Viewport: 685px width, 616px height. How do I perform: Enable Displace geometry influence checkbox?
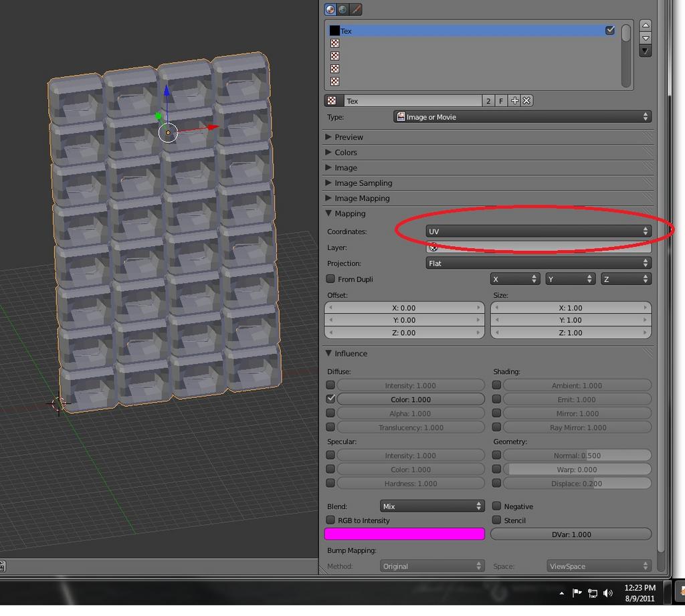click(x=496, y=483)
